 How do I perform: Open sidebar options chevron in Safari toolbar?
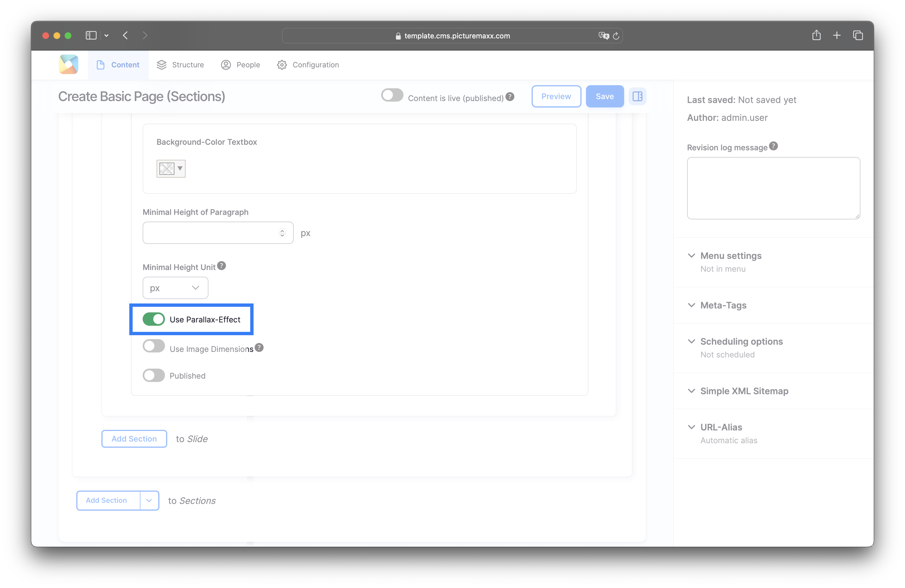click(x=106, y=35)
